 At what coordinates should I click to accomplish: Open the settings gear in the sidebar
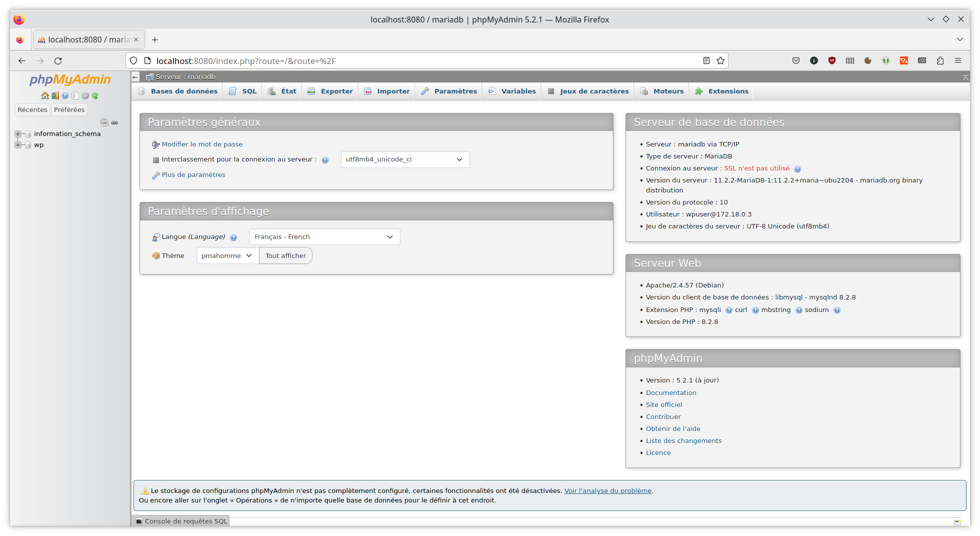tap(85, 95)
